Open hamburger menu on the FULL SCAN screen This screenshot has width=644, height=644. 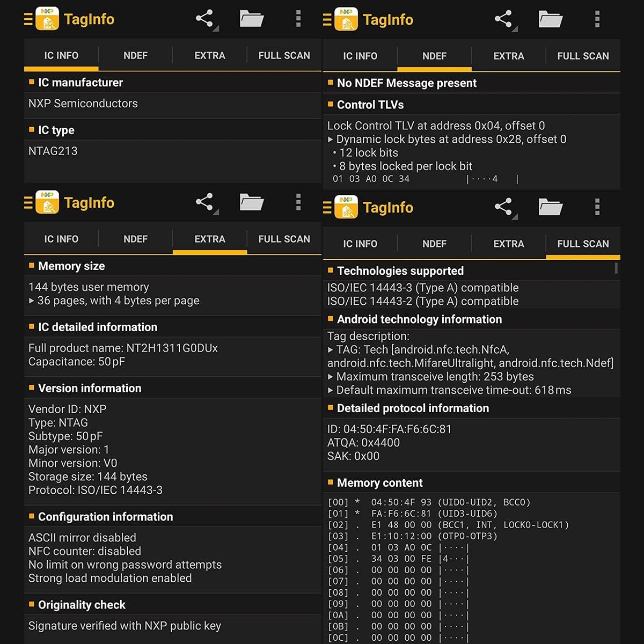[x=327, y=208]
